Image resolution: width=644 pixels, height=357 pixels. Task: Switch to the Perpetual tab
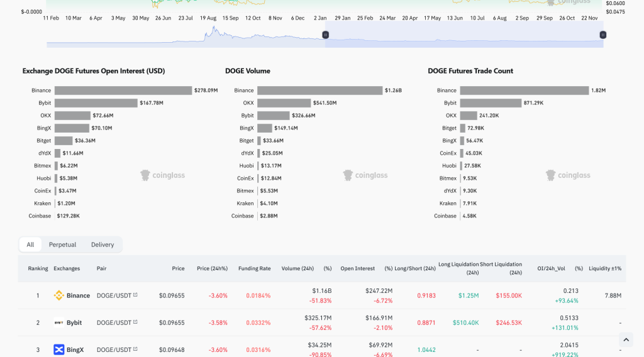tap(62, 244)
